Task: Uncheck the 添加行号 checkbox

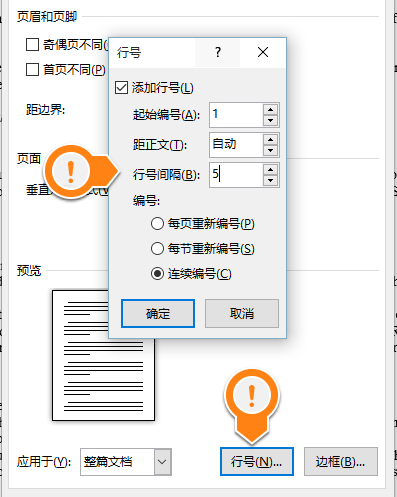Action: [x=121, y=88]
